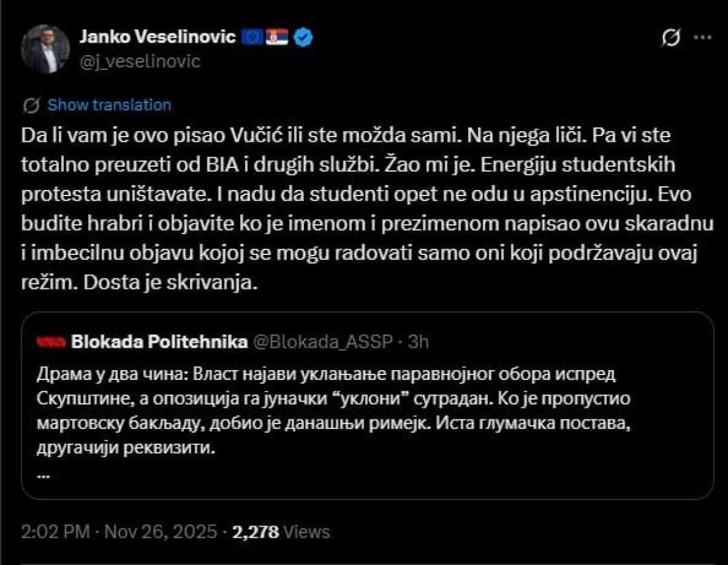The height and width of the screenshot is (565, 728).
Task: Click the EU flag emoji beside name
Action: click(x=252, y=38)
